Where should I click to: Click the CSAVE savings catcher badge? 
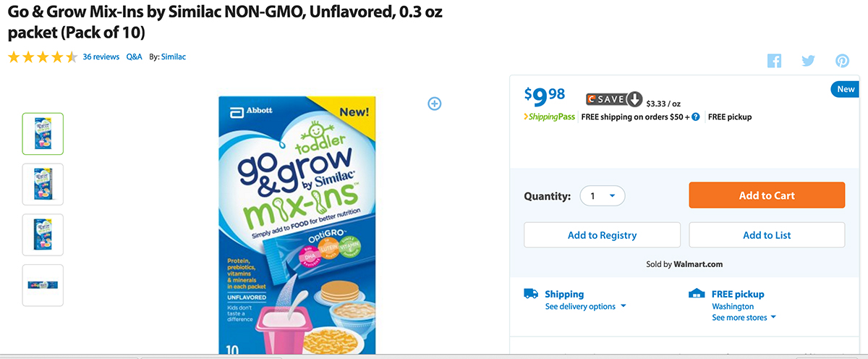coord(613,100)
